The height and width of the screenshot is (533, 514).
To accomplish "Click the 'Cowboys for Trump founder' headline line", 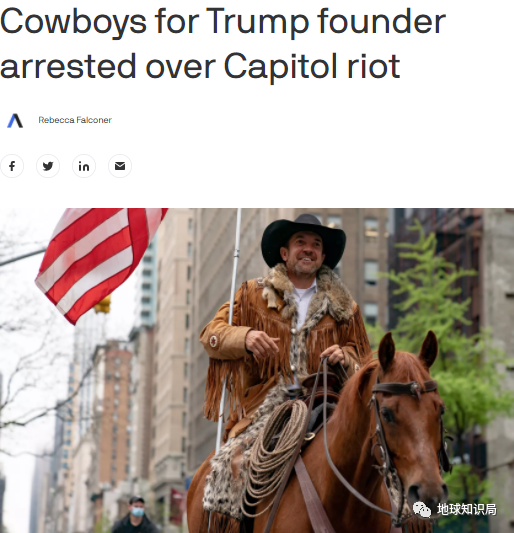I will (x=223, y=21).
